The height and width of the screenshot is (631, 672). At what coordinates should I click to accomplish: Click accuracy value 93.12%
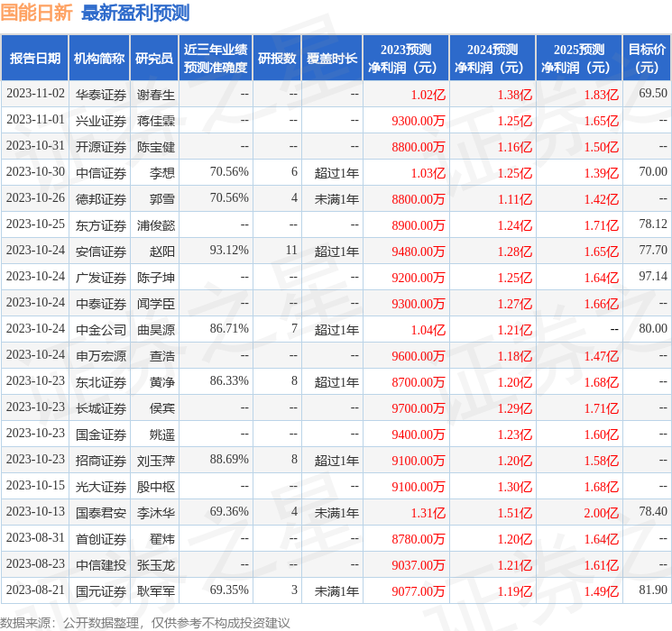point(229,251)
